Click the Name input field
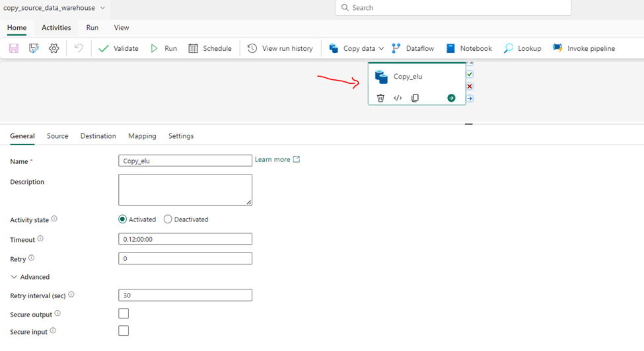This screenshot has width=644, height=351. click(185, 161)
